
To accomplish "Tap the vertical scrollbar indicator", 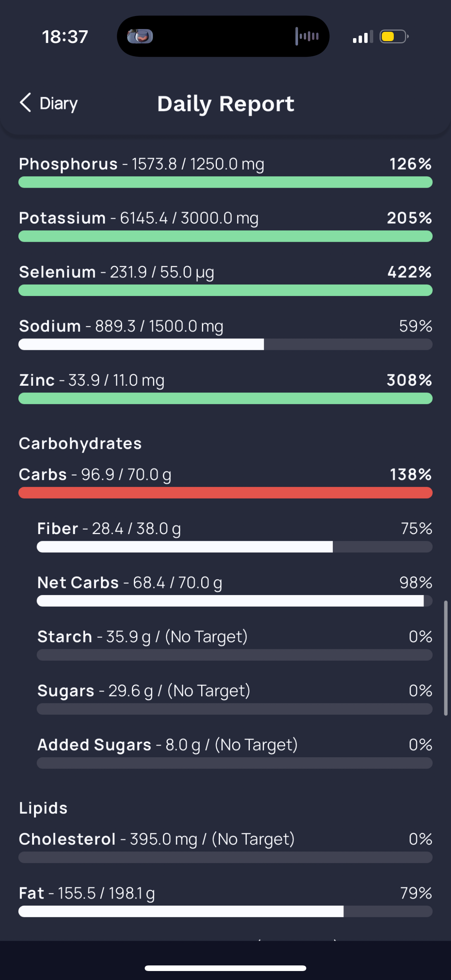I will 446,658.
